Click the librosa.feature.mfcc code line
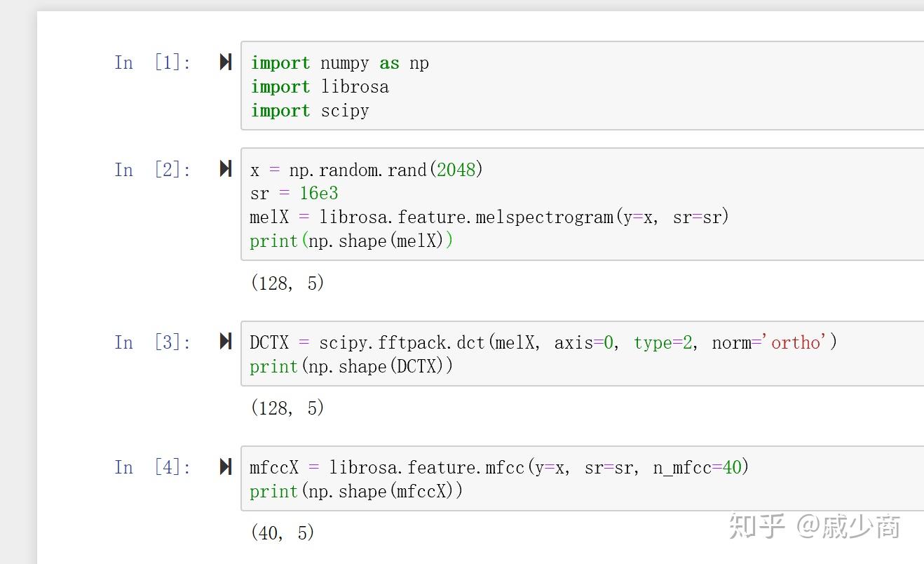The width and height of the screenshot is (924, 564). (499, 467)
